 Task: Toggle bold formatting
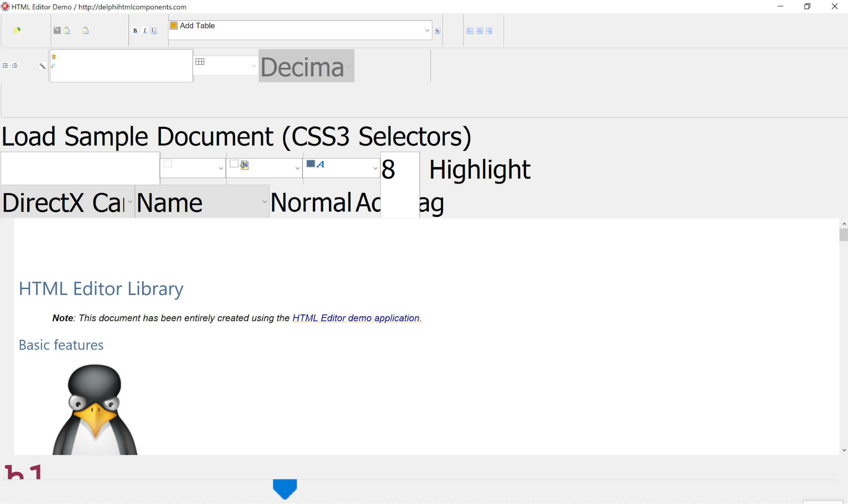click(x=135, y=31)
